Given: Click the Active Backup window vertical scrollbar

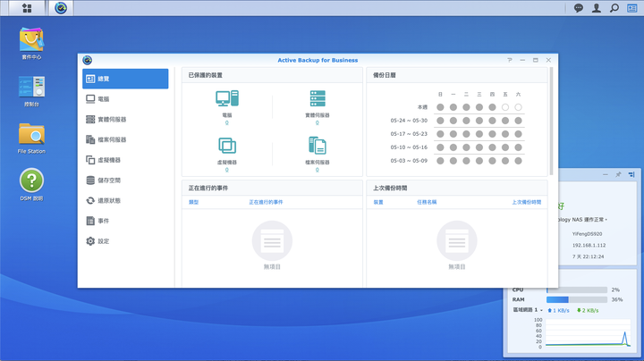Looking at the screenshot, I should [x=551, y=122].
